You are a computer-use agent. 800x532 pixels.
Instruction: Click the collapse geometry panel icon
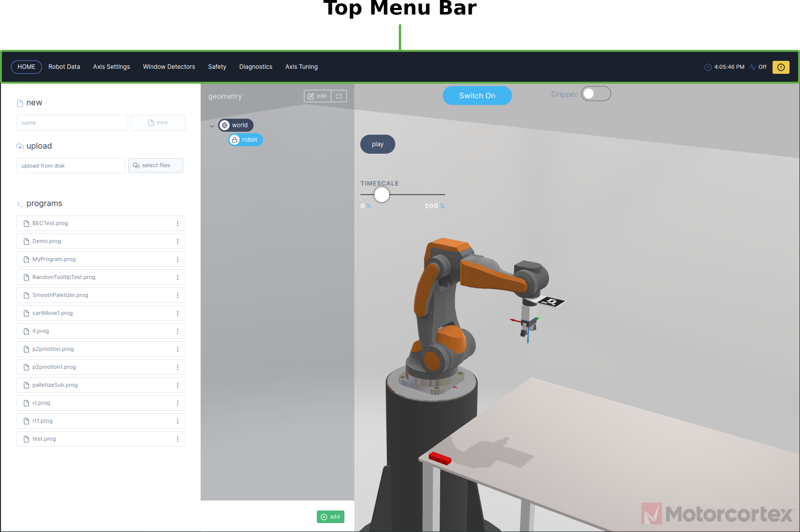[x=339, y=96]
